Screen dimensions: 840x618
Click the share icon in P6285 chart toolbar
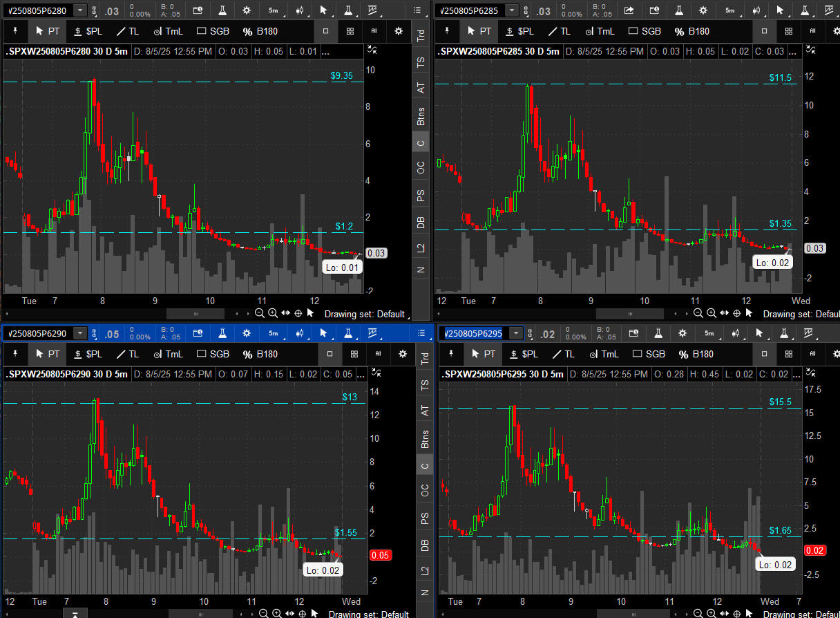[x=629, y=10]
